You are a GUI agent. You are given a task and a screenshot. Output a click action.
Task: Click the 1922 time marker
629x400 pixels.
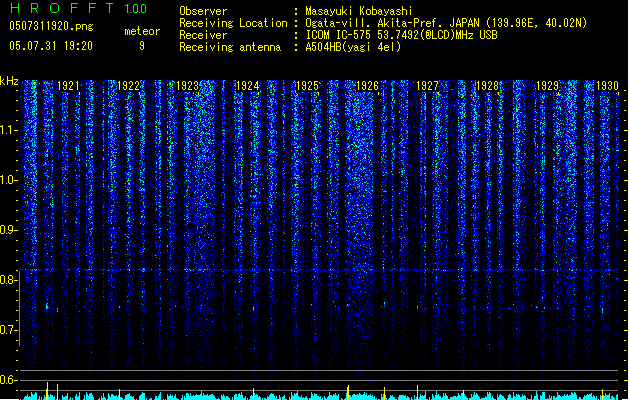pos(128,86)
